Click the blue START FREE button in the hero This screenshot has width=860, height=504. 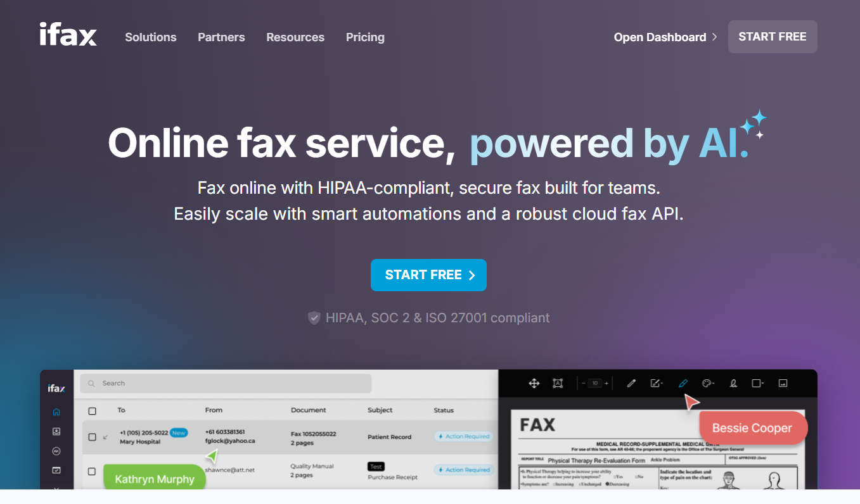(428, 275)
